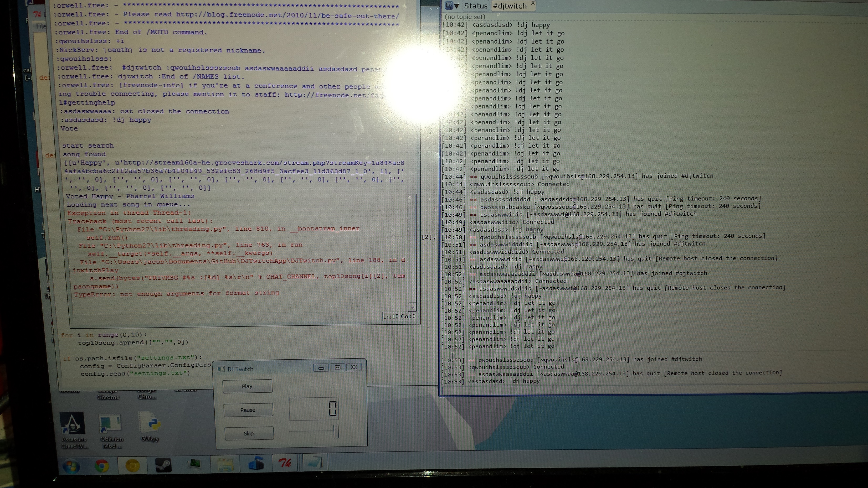This screenshot has height=488, width=868.
Task: Open the Windows Start menu orb
Action: coord(71,466)
